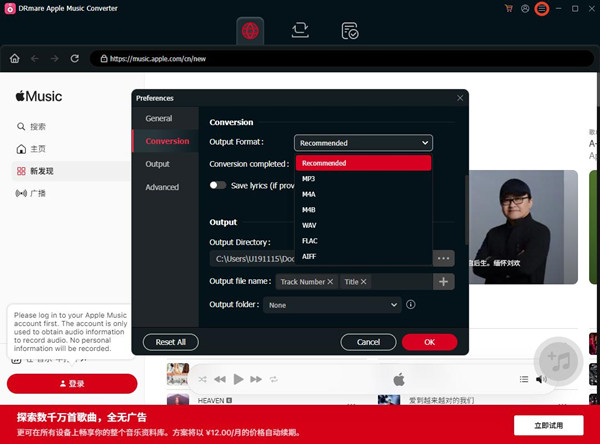
Task: Skip to previous track in player
Action: tap(220, 379)
